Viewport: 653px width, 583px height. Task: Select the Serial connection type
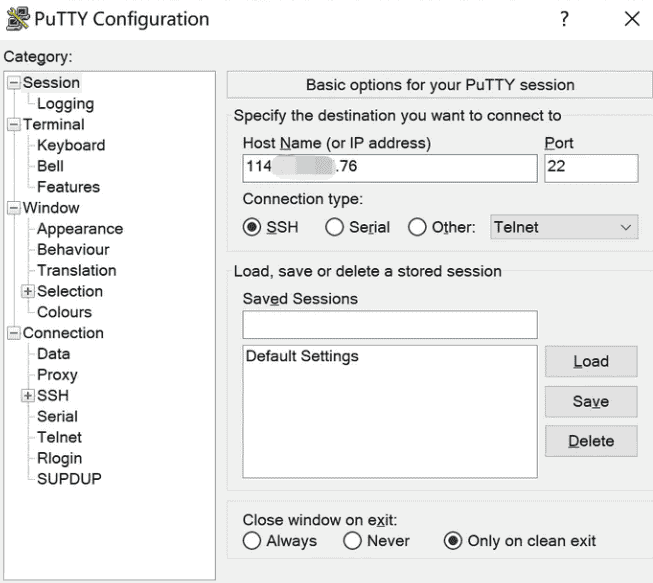click(x=335, y=227)
